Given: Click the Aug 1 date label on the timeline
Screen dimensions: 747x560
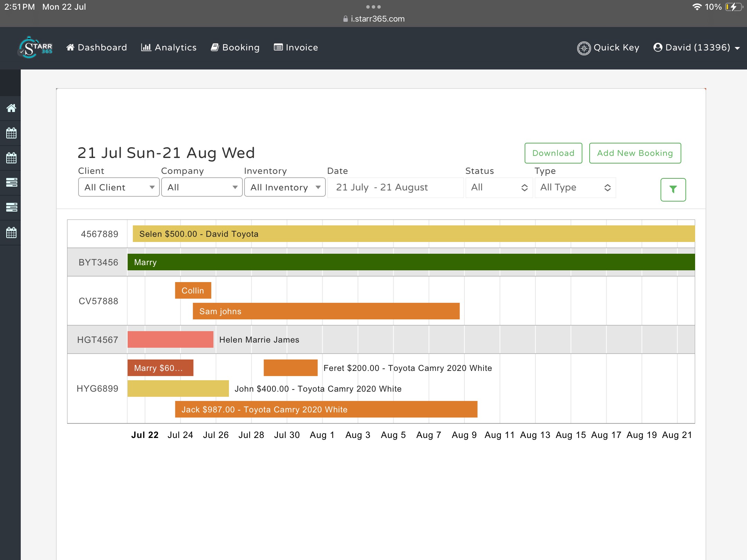Looking at the screenshot, I should [x=322, y=435].
